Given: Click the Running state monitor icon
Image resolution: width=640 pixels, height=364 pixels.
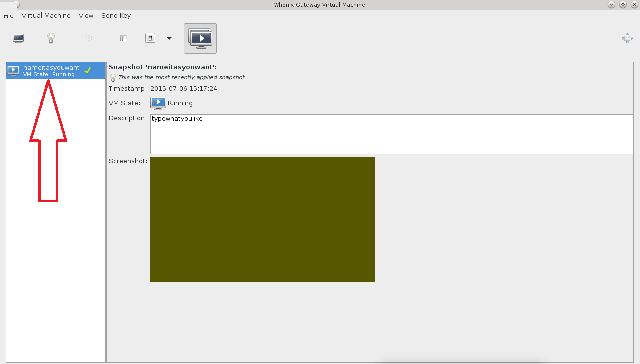Looking at the screenshot, I should 158,103.
